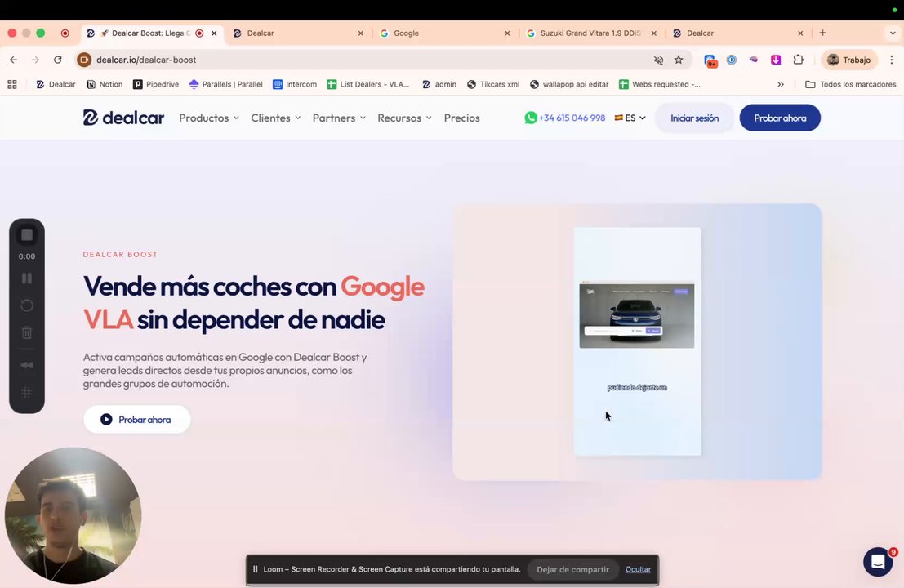Open the Intercom chat bubble widget
904x588 pixels.
[878, 562]
